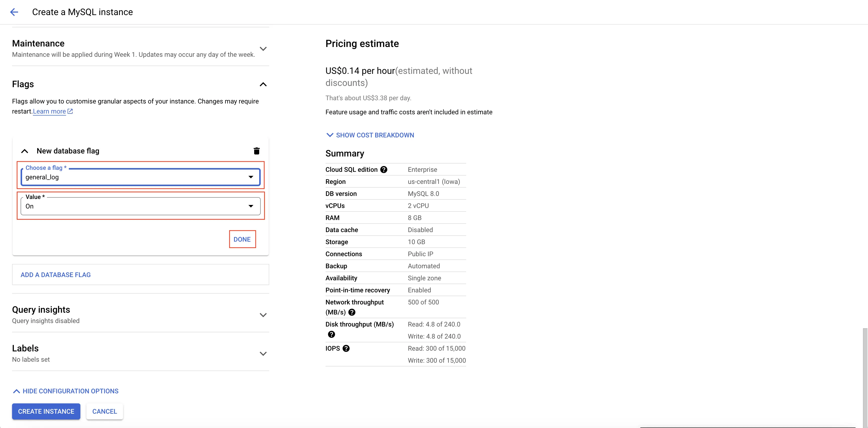Expand the Labels section
The width and height of the screenshot is (868, 428).
point(263,353)
